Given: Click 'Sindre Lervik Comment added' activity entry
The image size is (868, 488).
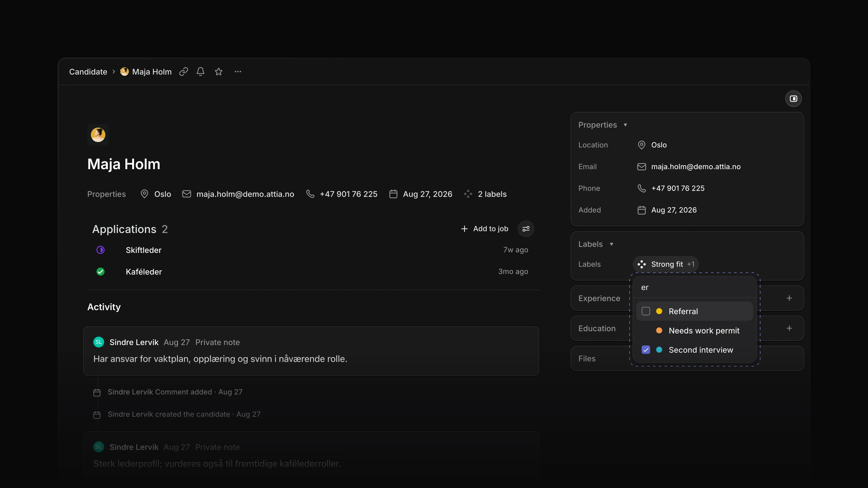Looking at the screenshot, I should point(175,392).
